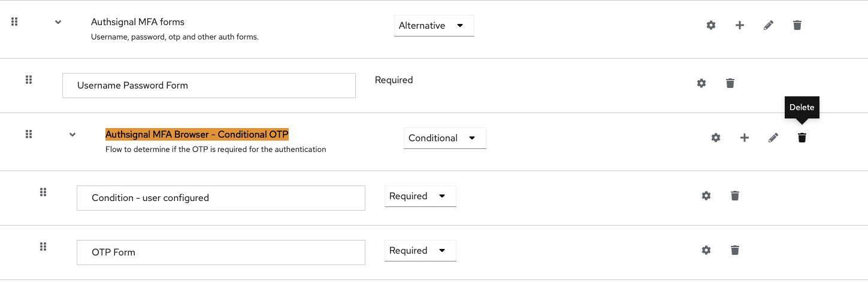Select the OTP Form name field
Viewport: 868px width, 289px height.
coord(221,253)
